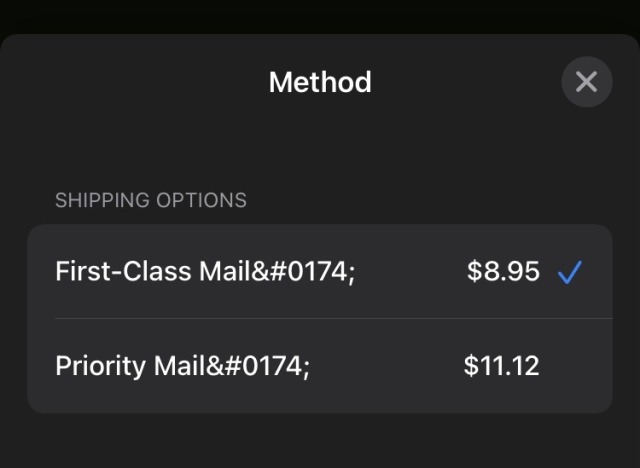Click the Priority Mail label text
Screen dimensions: 640x468
pyautogui.click(x=183, y=366)
